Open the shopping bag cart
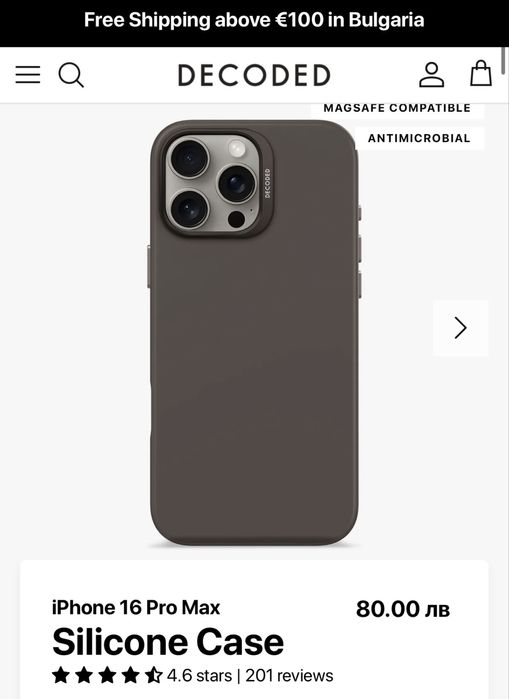 tap(481, 74)
